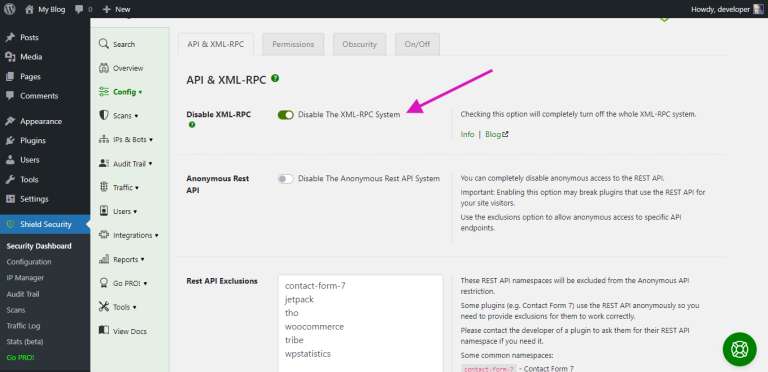768x372 pixels.
Task: Switch to the Permissions tab
Action: point(293,44)
